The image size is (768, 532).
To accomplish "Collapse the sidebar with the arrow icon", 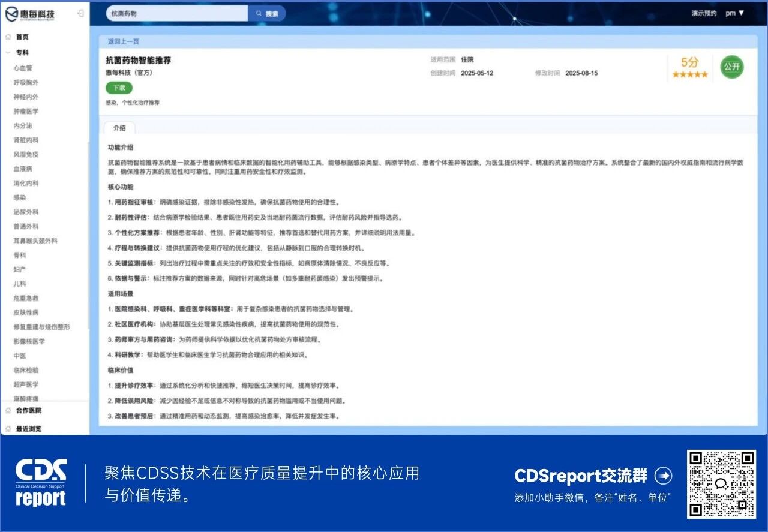I will (x=80, y=13).
